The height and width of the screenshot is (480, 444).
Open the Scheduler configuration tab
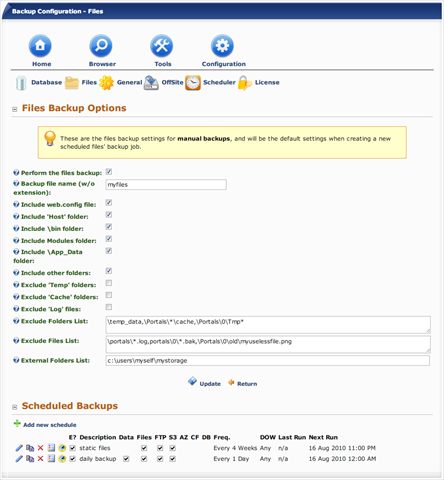click(219, 82)
